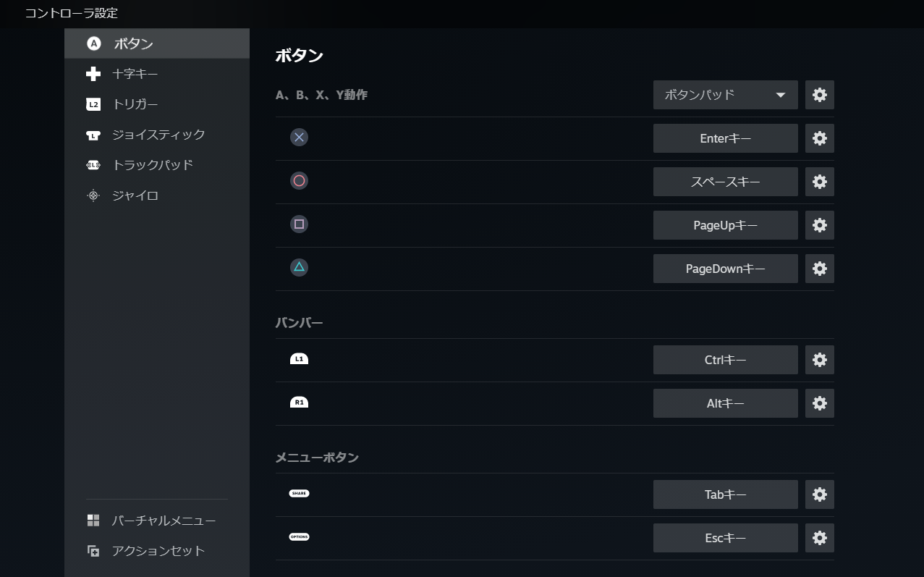Select the Triangle (△) button icon

pyautogui.click(x=299, y=267)
